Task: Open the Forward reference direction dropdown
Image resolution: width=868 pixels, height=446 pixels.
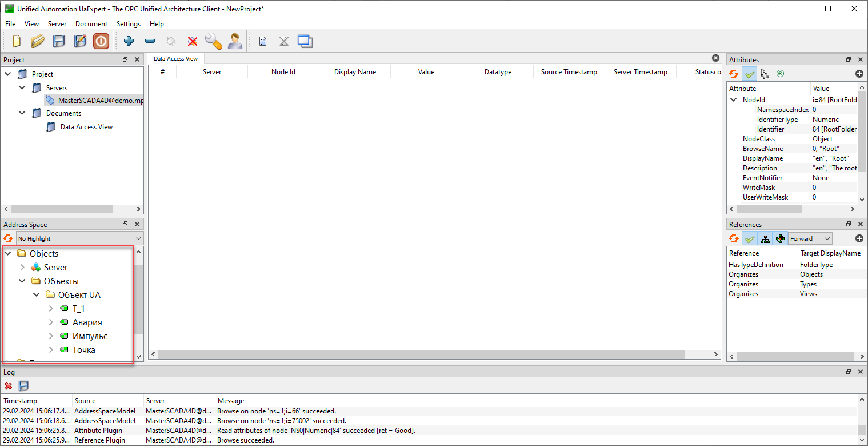Action: click(x=810, y=238)
